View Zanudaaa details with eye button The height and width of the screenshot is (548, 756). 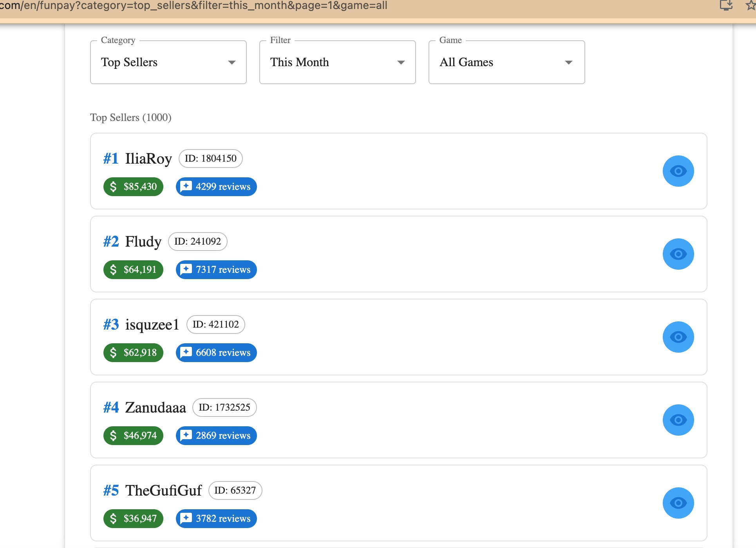pos(678,420)
